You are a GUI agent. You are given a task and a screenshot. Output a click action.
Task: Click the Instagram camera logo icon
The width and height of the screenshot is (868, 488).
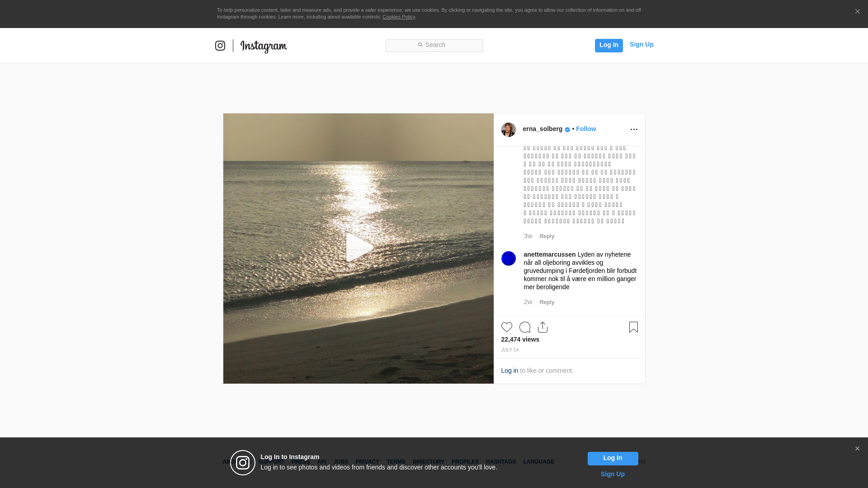tap(220, 46)
